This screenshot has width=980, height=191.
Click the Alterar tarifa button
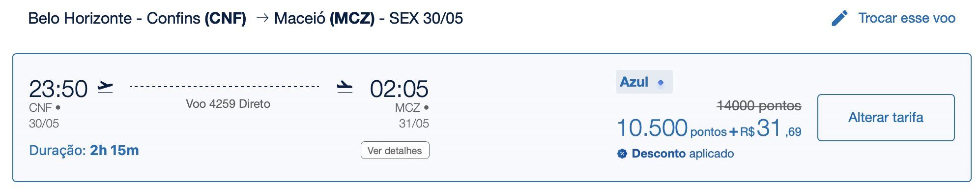[x=886, y=118]
